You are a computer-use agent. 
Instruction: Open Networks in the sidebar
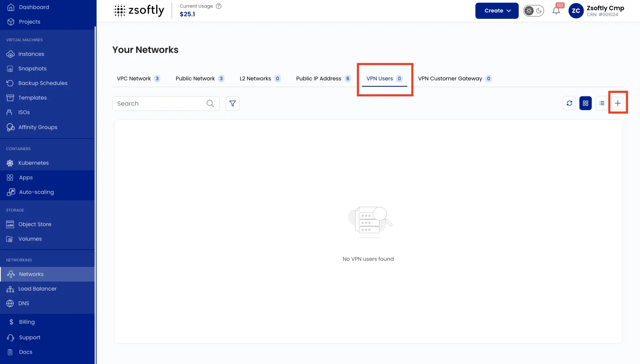47,274
